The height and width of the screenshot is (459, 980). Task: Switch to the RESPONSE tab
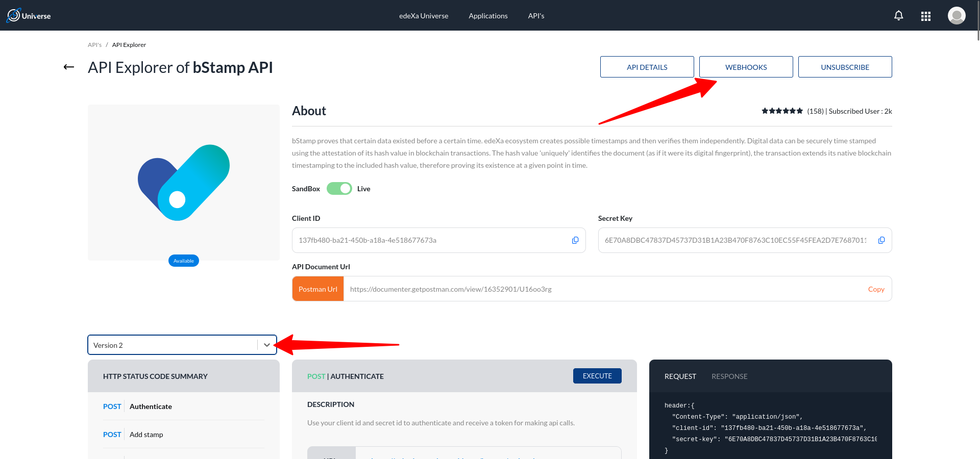click(x=729, y=376)
